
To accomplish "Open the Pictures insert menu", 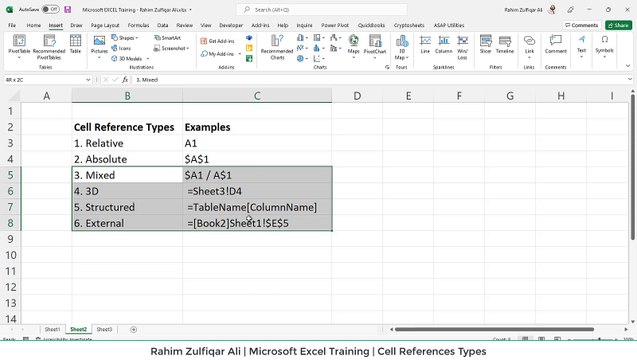I will 99,46.
